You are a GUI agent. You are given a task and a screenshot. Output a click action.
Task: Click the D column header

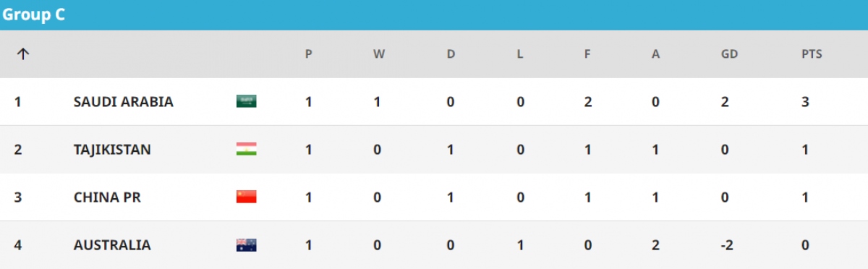(x=451, y=54)
